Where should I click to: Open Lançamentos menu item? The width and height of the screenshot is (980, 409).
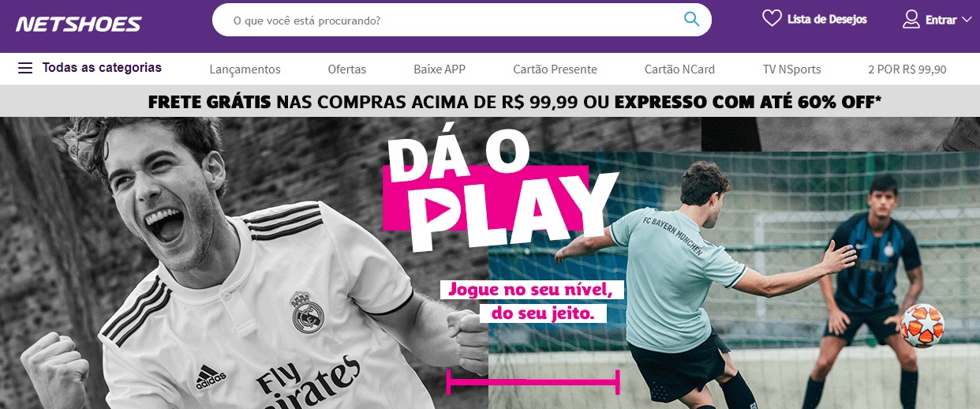(245, 69)
